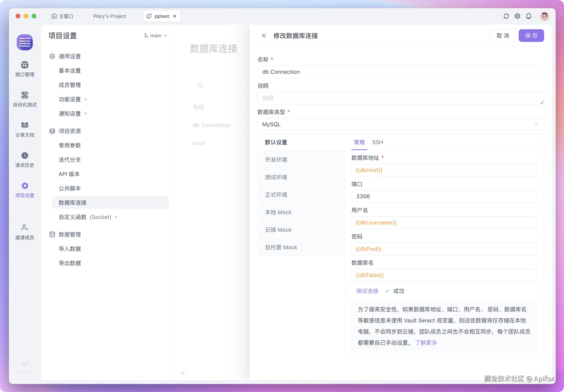Image resolution: width=564 pixels, height=392 pixels.
Task: Open the 了解更多 link
Action: (x=426, y=343)
